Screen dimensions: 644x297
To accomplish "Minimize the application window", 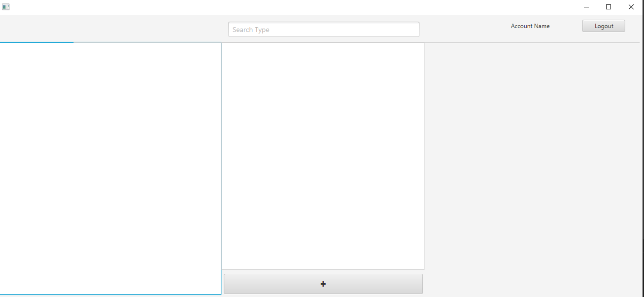I will click(586, 7).
